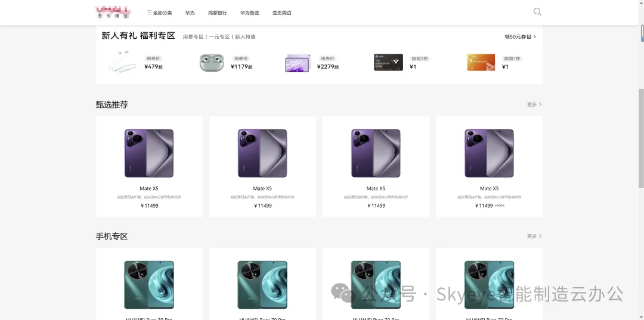Screen dimensions: 644x320
Task: Open the earbuds case ¥1179 product image
Action: click(x=212, y=63)
